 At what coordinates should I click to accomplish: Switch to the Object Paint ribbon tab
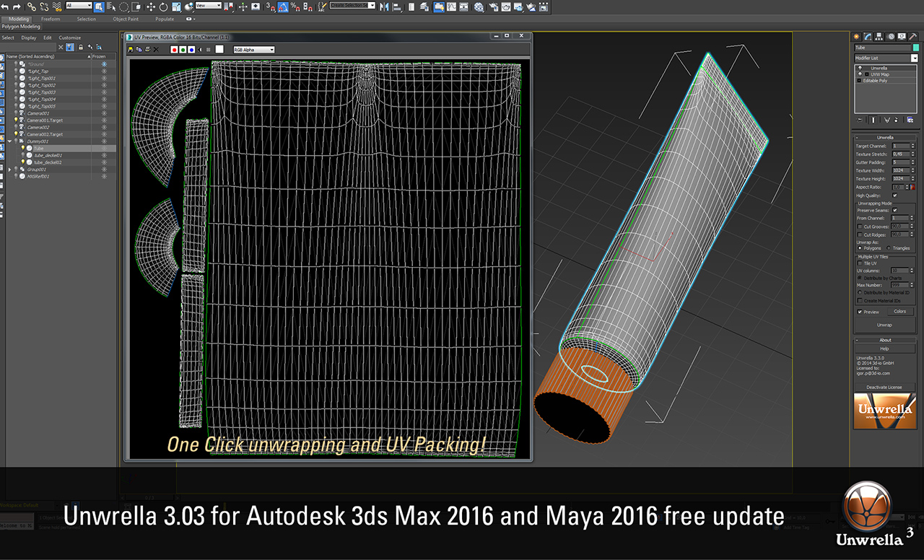(x=126, y=19)
